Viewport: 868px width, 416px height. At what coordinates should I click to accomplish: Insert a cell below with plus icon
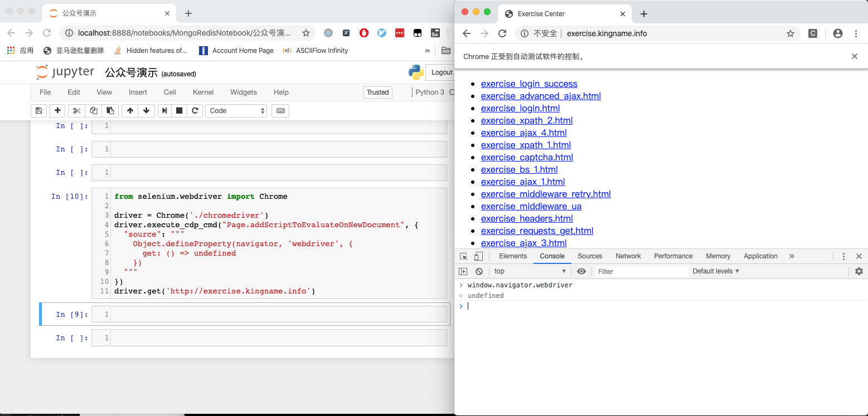pyautogui.click(x=57, y=111)
